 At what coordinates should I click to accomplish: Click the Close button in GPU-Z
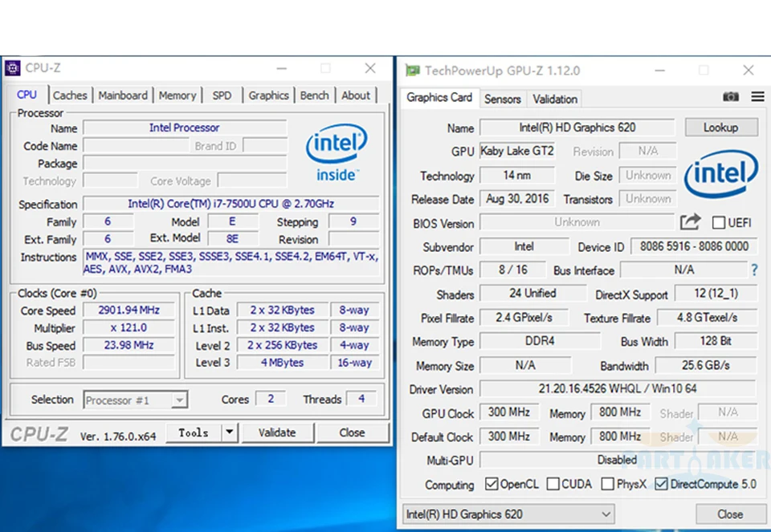coord(730,514)
